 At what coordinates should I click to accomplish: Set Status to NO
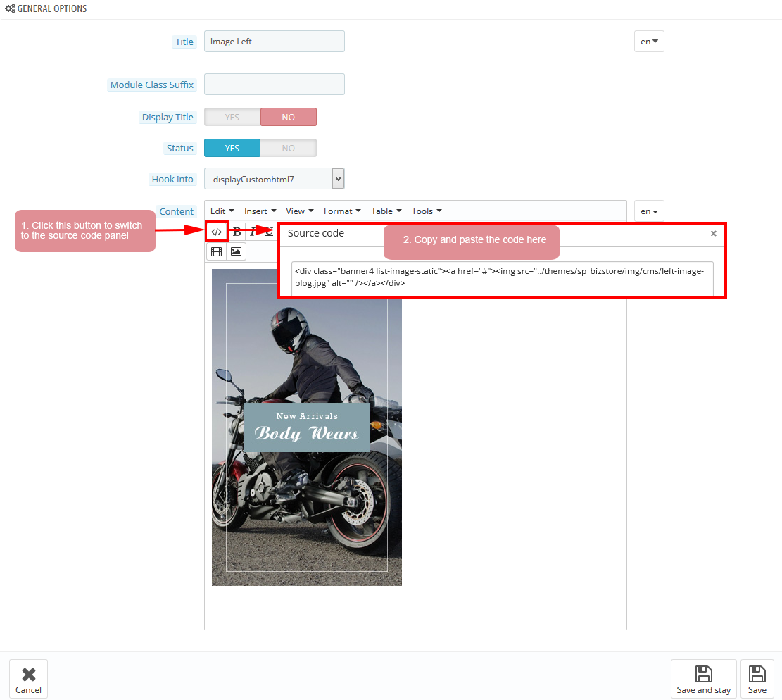coord(289,148)
